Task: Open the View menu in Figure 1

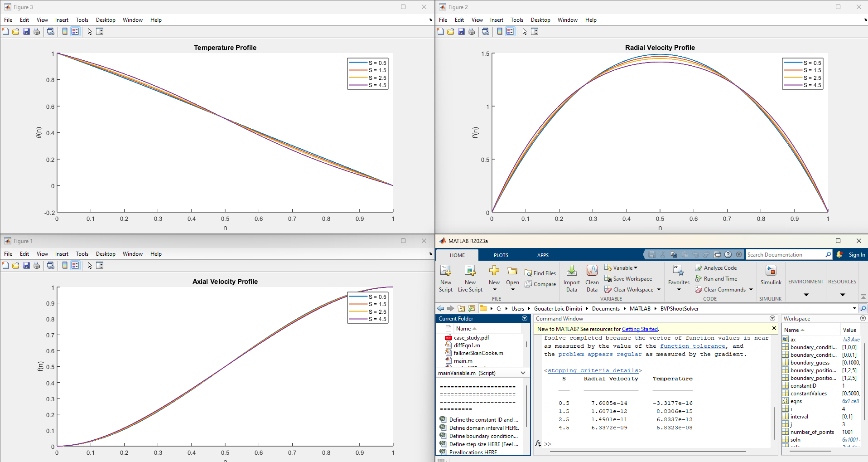Action: click(x=42, y=254)
